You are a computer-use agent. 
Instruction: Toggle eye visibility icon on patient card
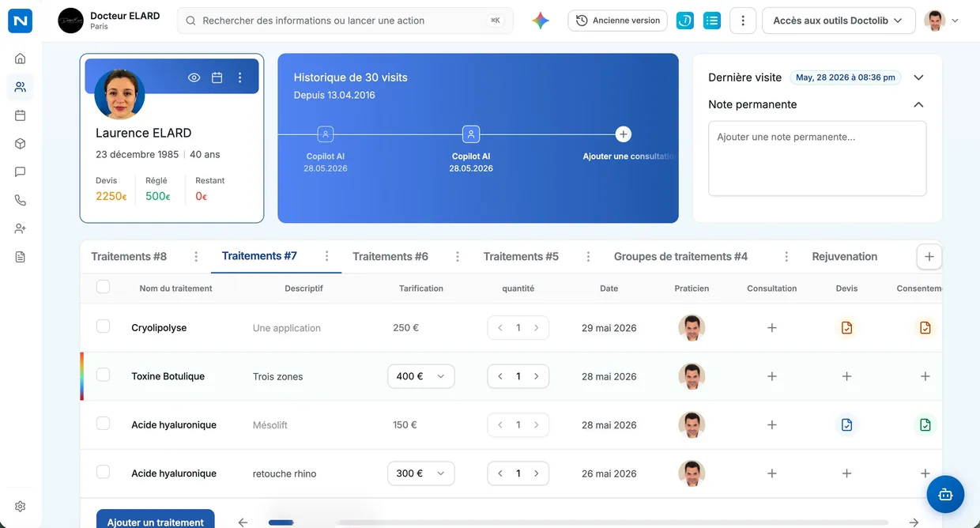[194, 77]
